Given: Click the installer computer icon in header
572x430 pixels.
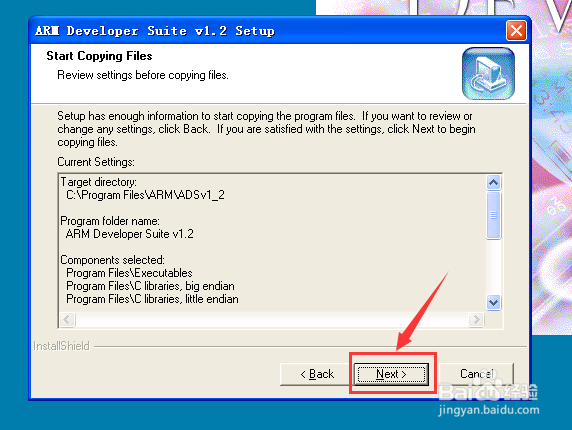Looking at the screenshot, I should [488, 73].
